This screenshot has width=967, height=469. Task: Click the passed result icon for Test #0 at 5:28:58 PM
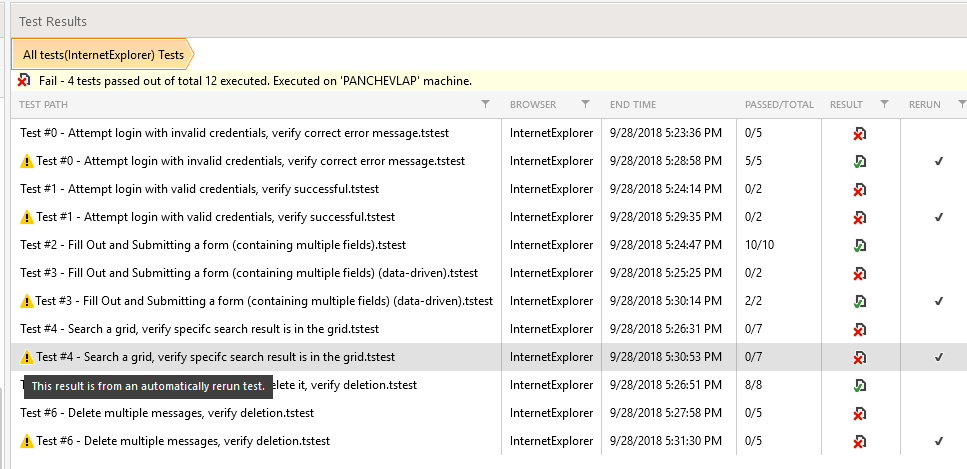click(x=860, y=162)
